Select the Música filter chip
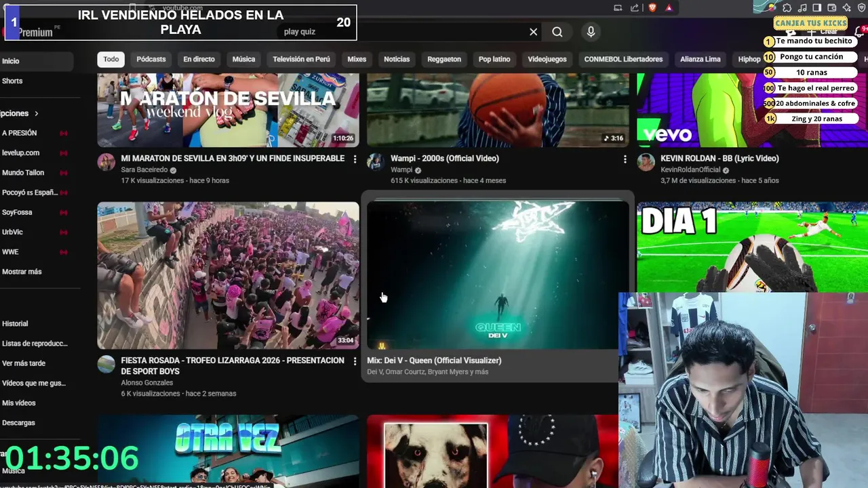 [x=243, y=59]
